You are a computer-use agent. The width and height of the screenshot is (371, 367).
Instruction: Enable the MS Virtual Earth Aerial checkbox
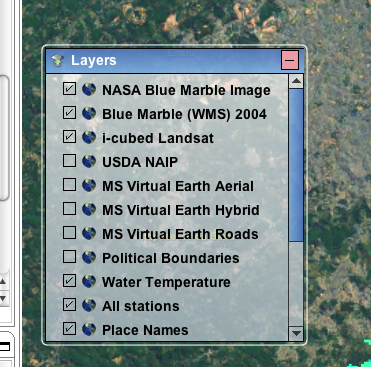tap(69, 185)
